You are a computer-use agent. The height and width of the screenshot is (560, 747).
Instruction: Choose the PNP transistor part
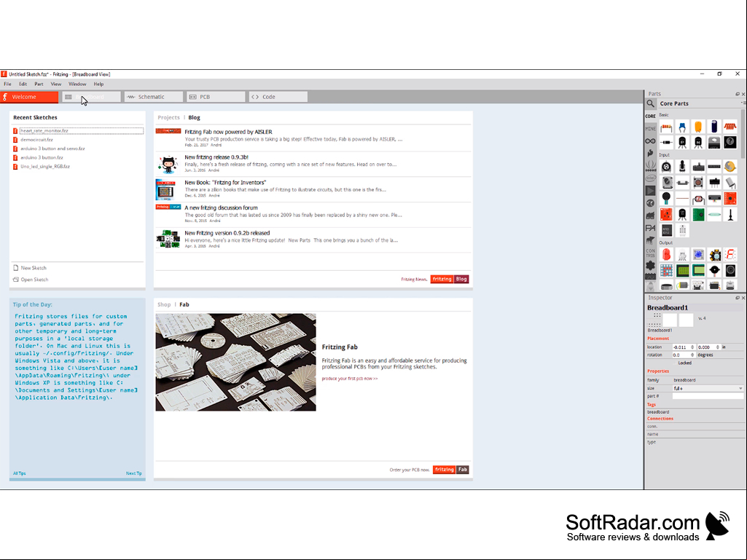pos(682,142)
